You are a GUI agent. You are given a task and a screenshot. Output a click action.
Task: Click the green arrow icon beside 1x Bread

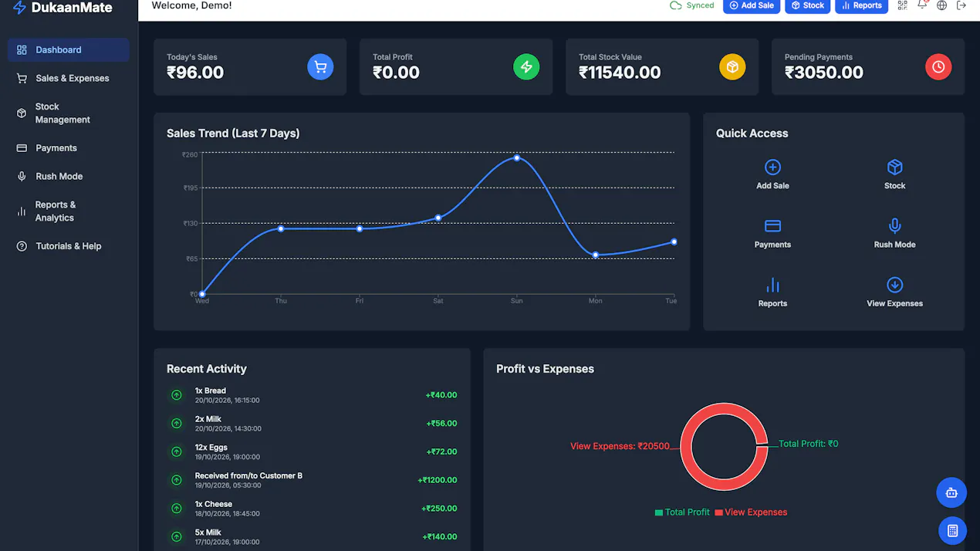tap(177, 395)
